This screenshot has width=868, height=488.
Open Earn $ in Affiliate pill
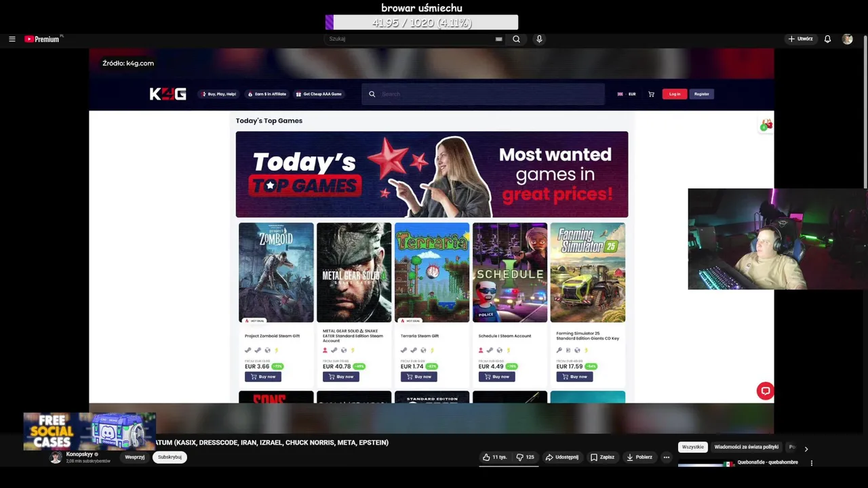267,94
